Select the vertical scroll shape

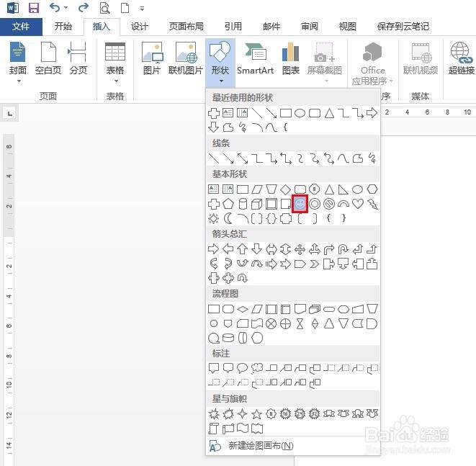(213, 429)
